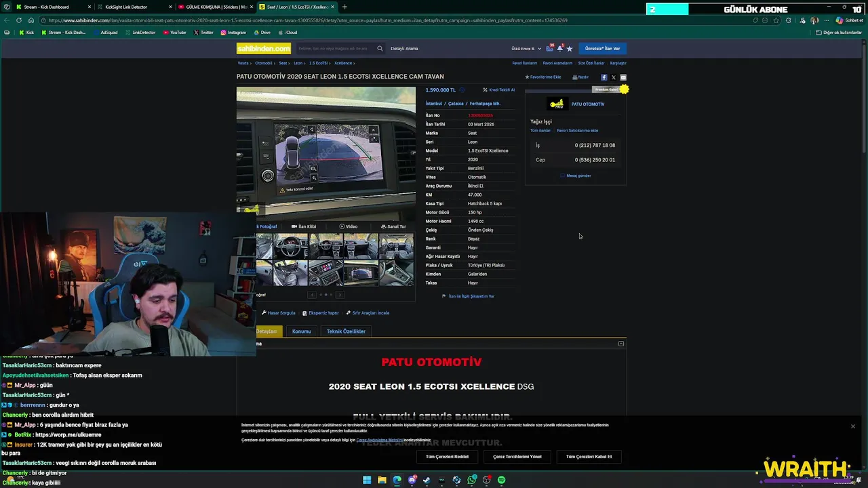Go back in the browser
This screenshot has width=868, height=488.
(x=7, y=20)
